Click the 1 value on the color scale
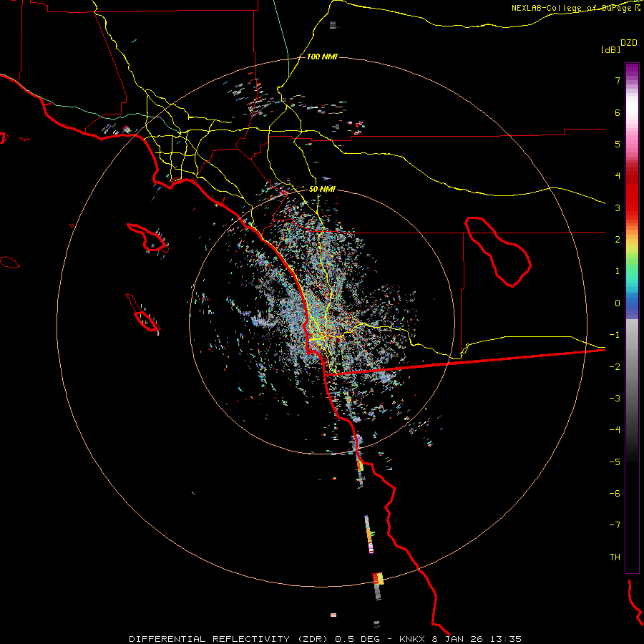This screenshot has width=644, height=644. (618, 271)
